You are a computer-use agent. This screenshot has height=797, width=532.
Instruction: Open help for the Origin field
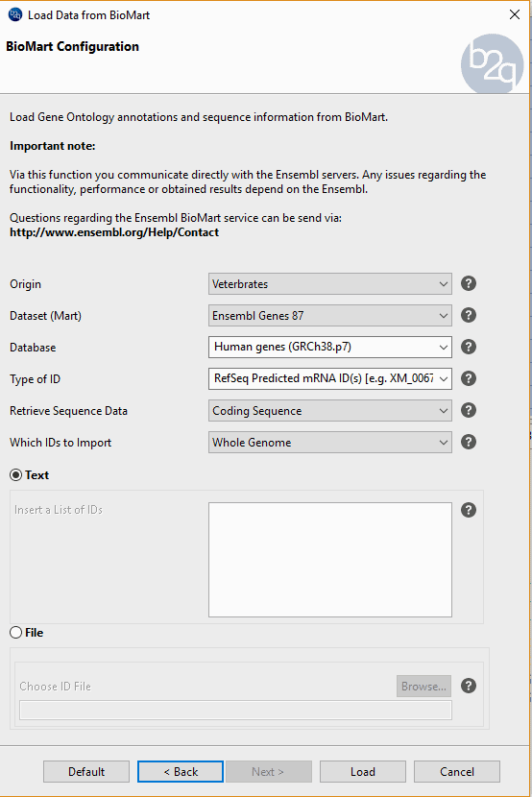click(x=469, y=283)
